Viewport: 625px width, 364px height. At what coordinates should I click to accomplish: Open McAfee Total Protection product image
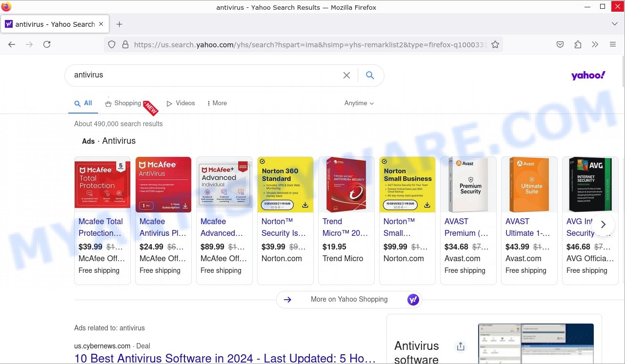(102, 185)
